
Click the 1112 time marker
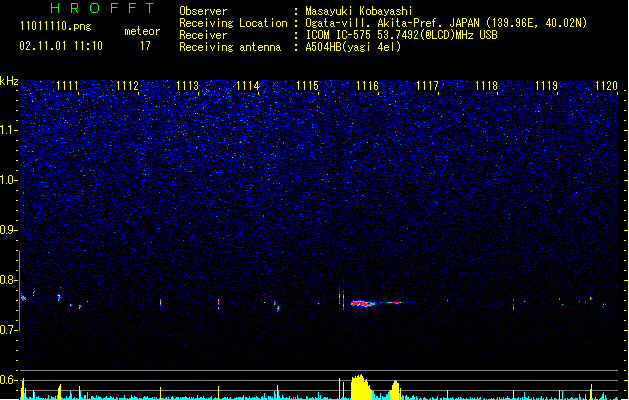point(127,86)
